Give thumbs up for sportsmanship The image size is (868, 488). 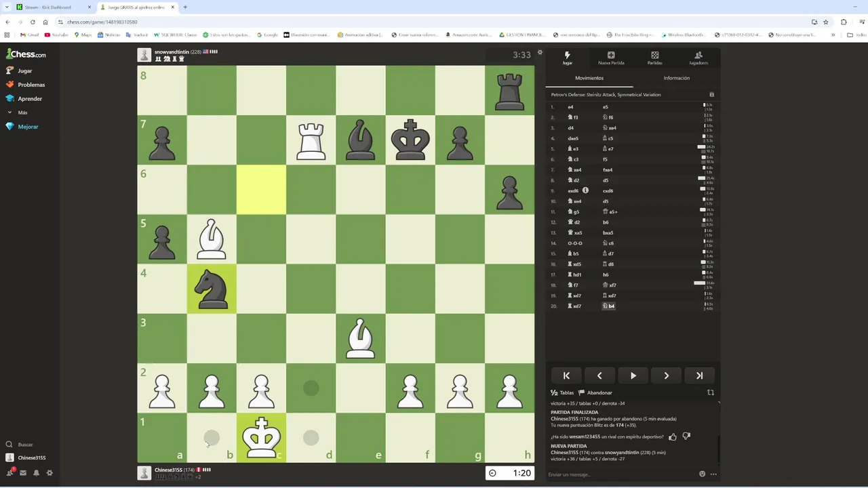pyautogui.click(x=673, y=436)
